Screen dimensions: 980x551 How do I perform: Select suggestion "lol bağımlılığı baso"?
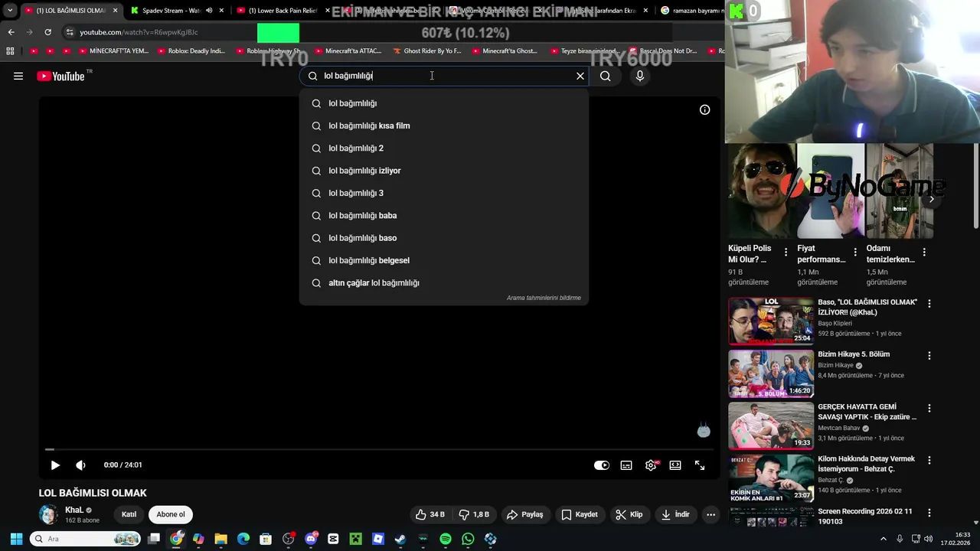coord(444,238)
